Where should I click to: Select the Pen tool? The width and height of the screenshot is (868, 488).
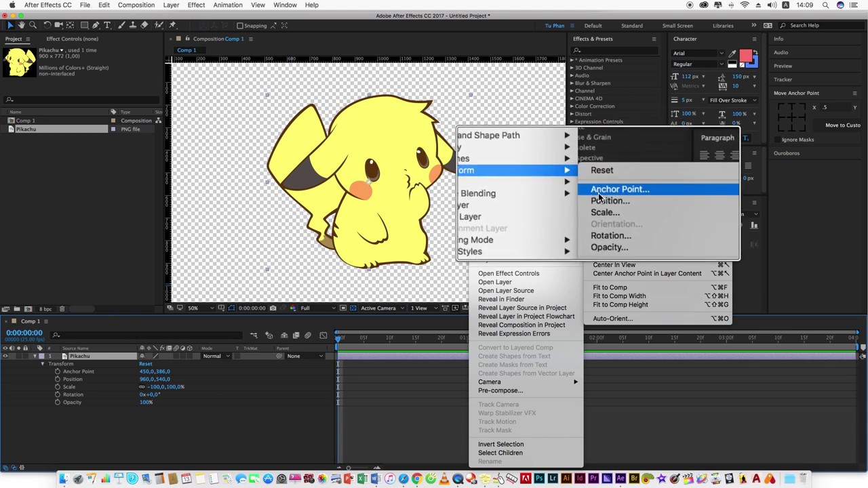[96, 25]
